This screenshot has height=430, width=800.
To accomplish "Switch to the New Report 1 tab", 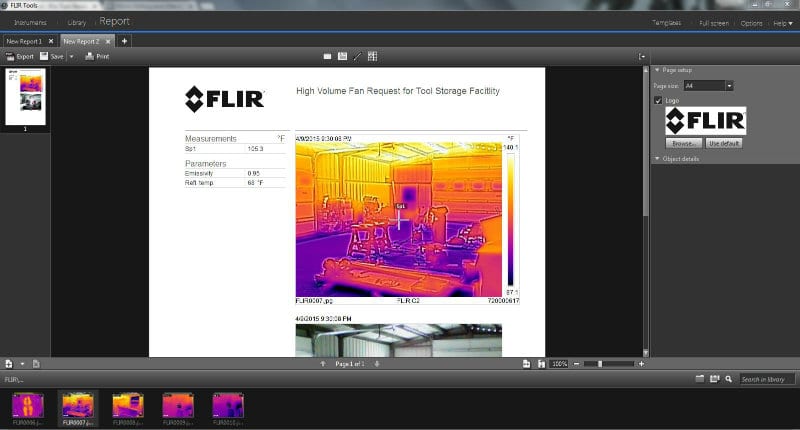I will click(x=25, y=41).
